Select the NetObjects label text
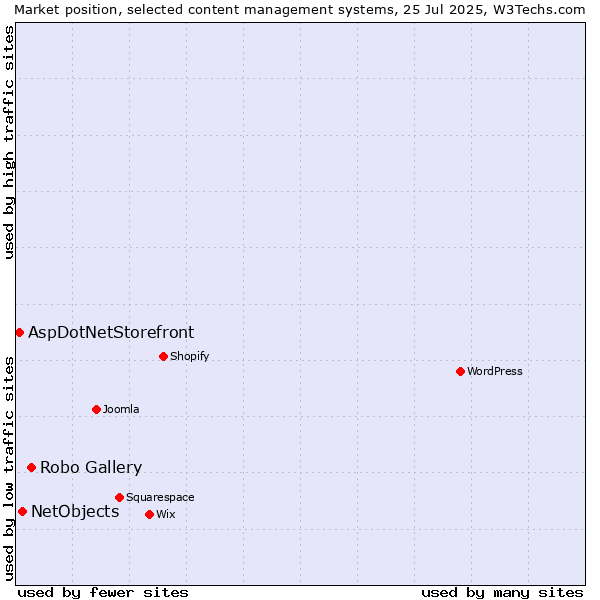This screenshot has height=600, width=600. coord(75,511)
